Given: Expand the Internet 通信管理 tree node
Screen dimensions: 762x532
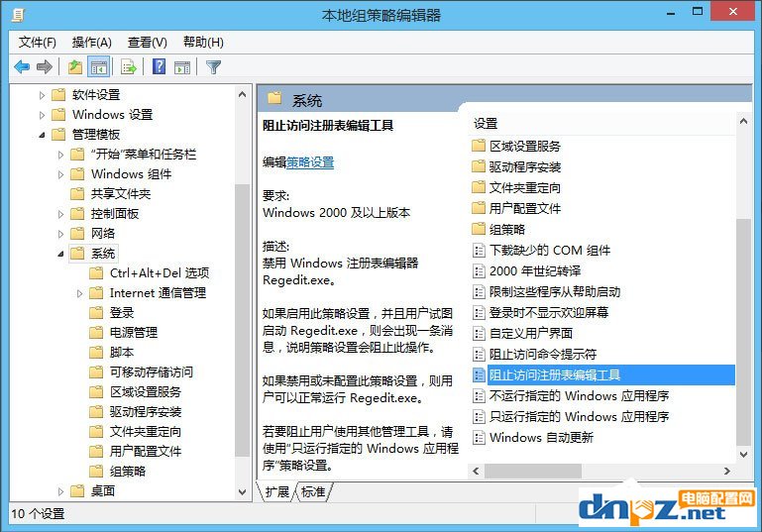Looking at the screenshot, I should click(x=79, y=293).
